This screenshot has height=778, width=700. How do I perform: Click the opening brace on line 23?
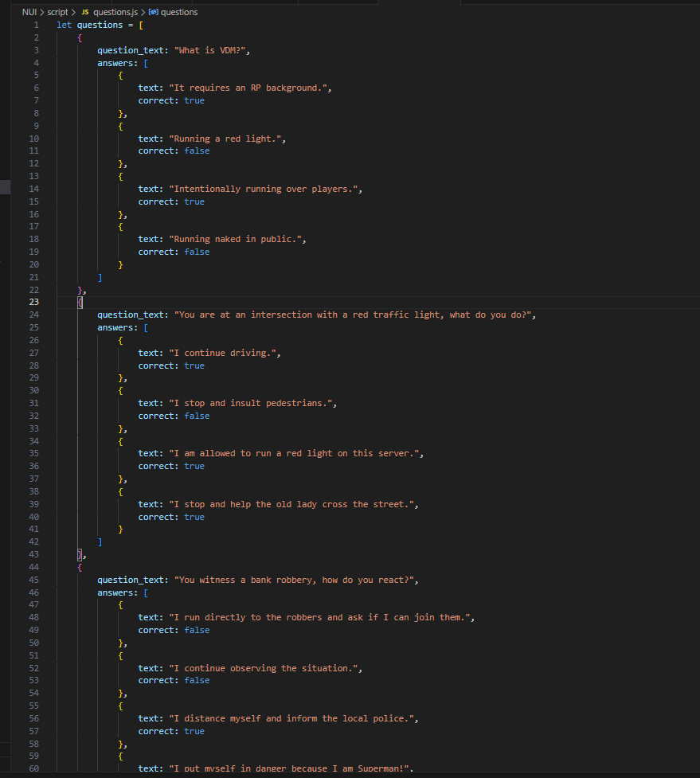(80, 302)
